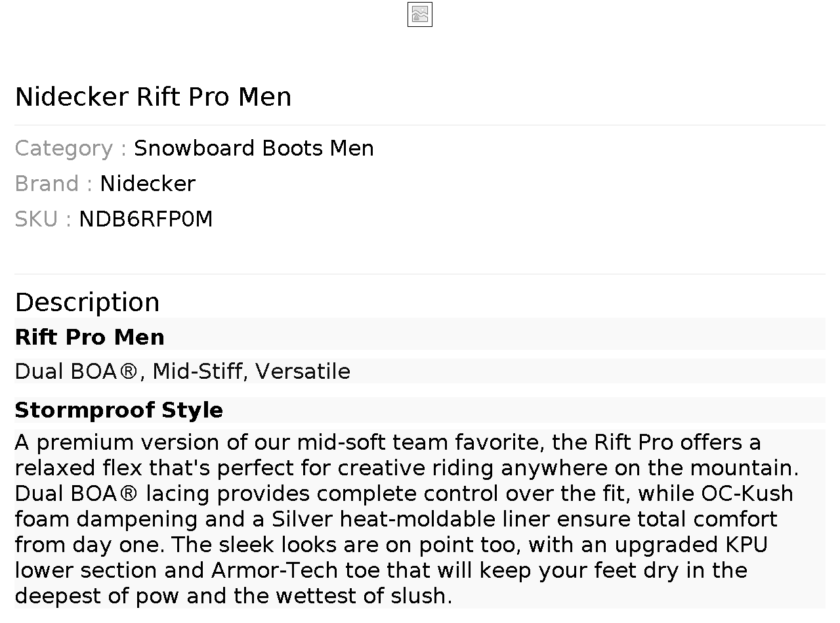Click the Nidecker Rift Pro Men title
This screenshot has height=623, width=840.
[153, 97]
